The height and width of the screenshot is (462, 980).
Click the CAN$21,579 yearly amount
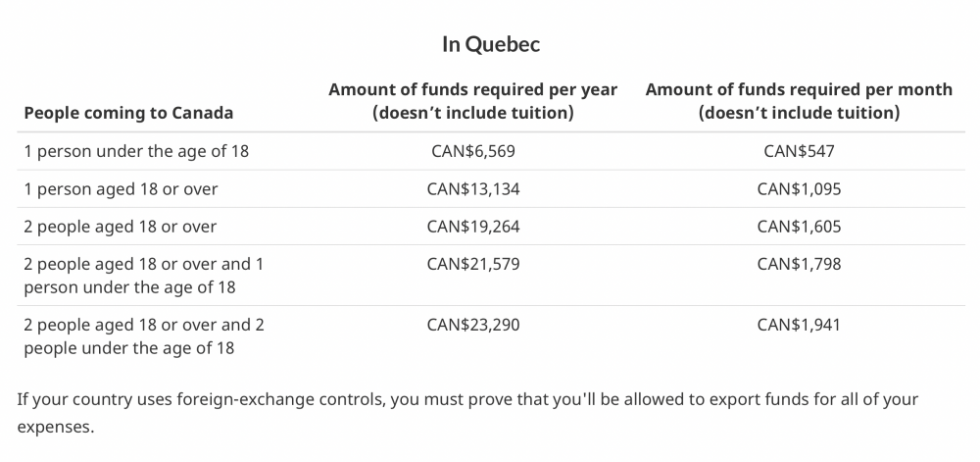pyautogui.click(x=473, y=264)
